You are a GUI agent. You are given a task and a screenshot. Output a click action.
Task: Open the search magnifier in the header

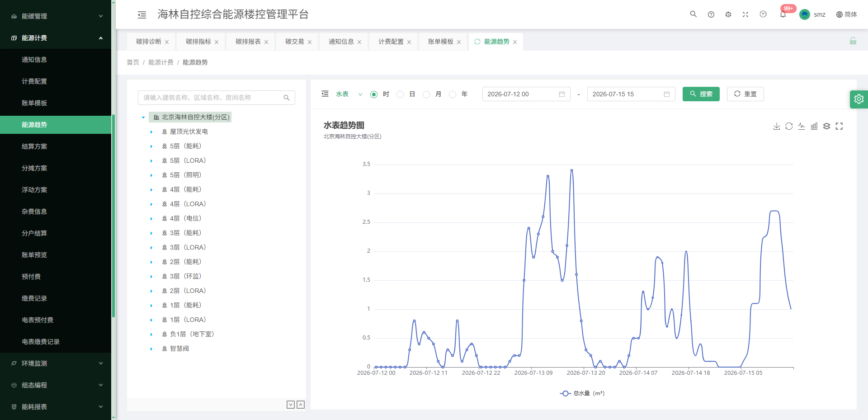693,14
